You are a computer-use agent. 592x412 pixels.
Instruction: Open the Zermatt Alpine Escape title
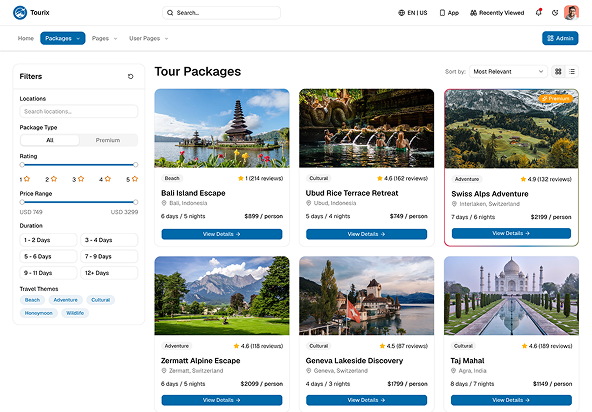click(x=200, y=361)
